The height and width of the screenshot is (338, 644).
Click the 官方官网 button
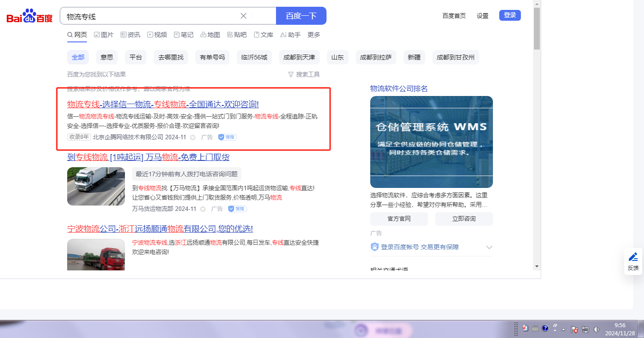click(399, 219)
